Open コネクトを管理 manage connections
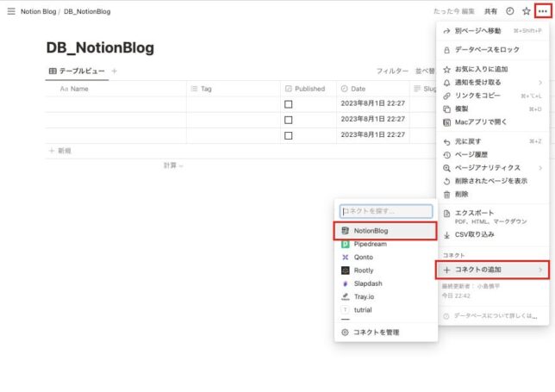The image size is (555, 392). [385, 333]
